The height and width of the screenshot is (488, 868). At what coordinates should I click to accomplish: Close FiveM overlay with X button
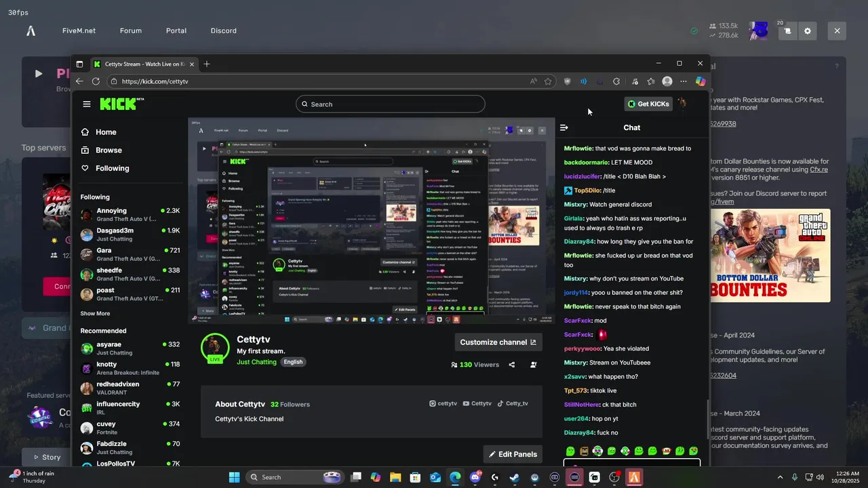(x=837, y=30)
